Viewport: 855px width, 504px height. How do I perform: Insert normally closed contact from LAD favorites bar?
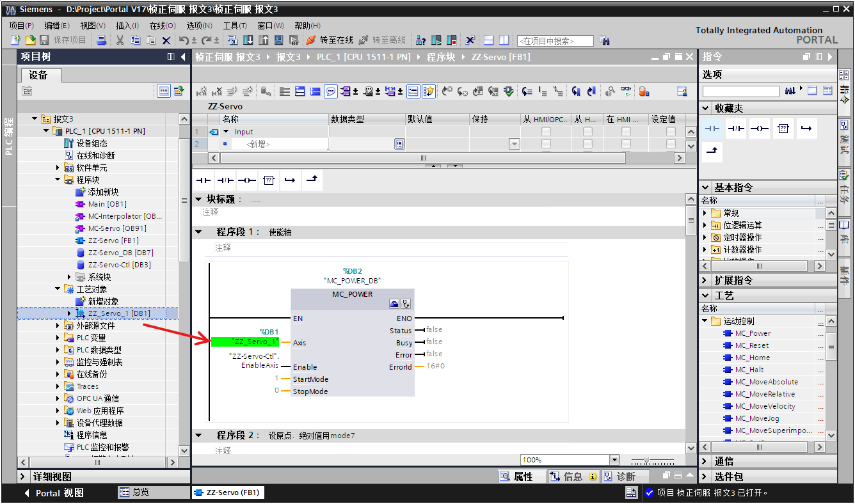coord(225,180)
